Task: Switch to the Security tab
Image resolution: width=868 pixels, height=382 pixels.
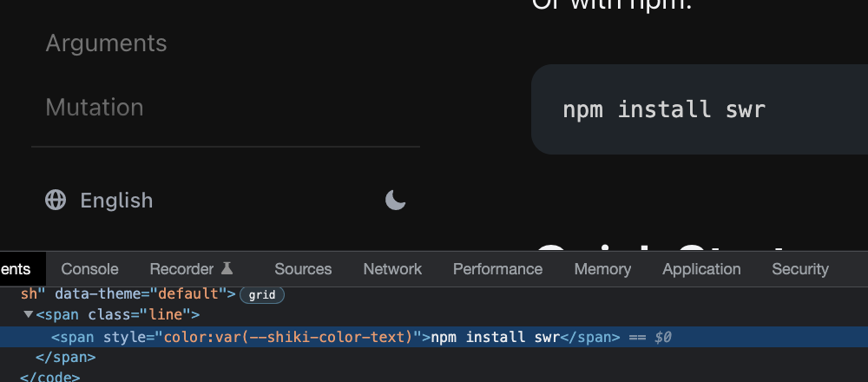Action: click(x=800, y=269)
